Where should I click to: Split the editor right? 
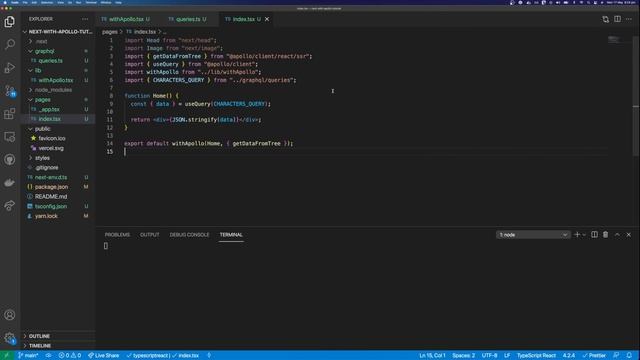click(x=617, y=19)
